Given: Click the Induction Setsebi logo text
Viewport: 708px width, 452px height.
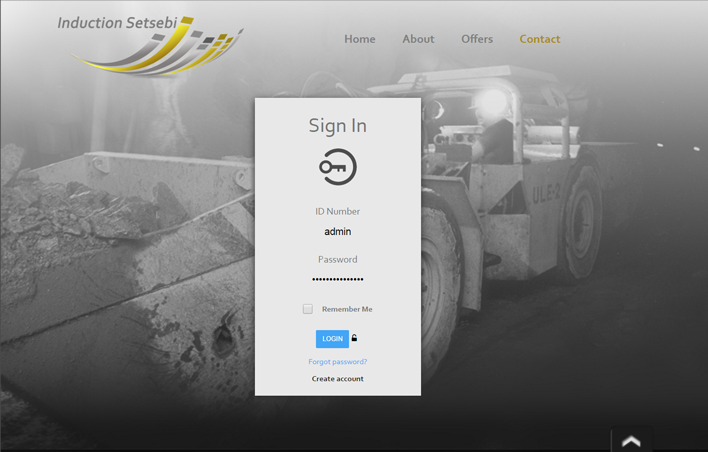Looking at the screenshot, I should tap(117, 22).
